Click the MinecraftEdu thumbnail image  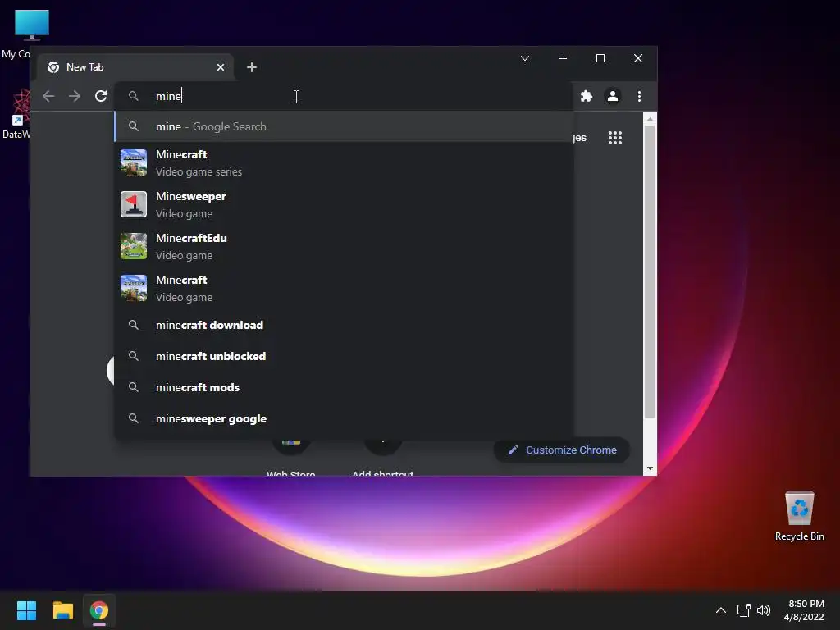134,246
